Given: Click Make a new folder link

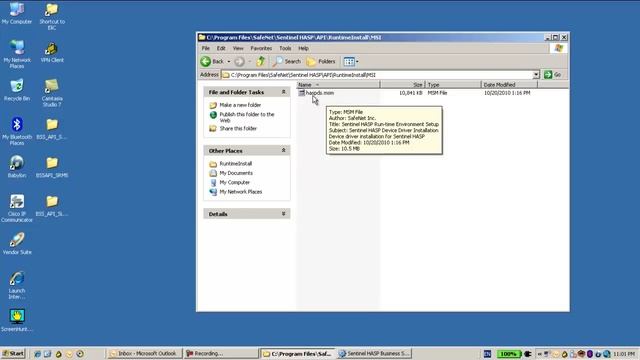Looking at the screenshot, I should click(240, 105).
